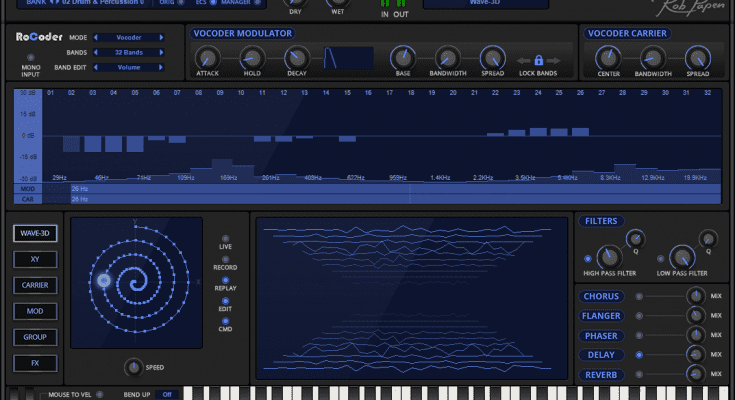The image size is (735, 400).
Task: Click previous arrow for Band Edit selector
Action: (96, 68)
